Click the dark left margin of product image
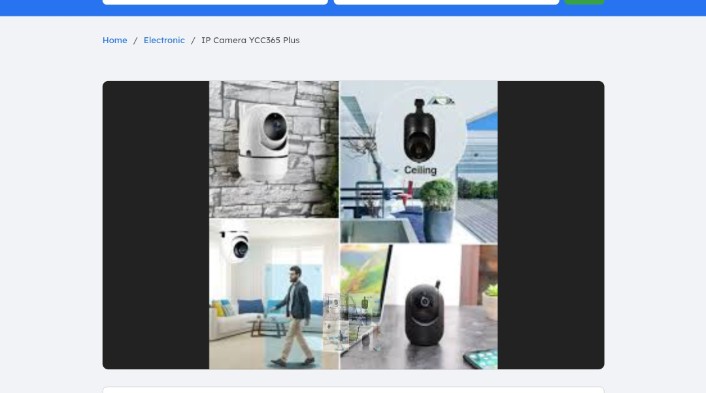This screenshot has height=393, width=706. pos(156,225)
